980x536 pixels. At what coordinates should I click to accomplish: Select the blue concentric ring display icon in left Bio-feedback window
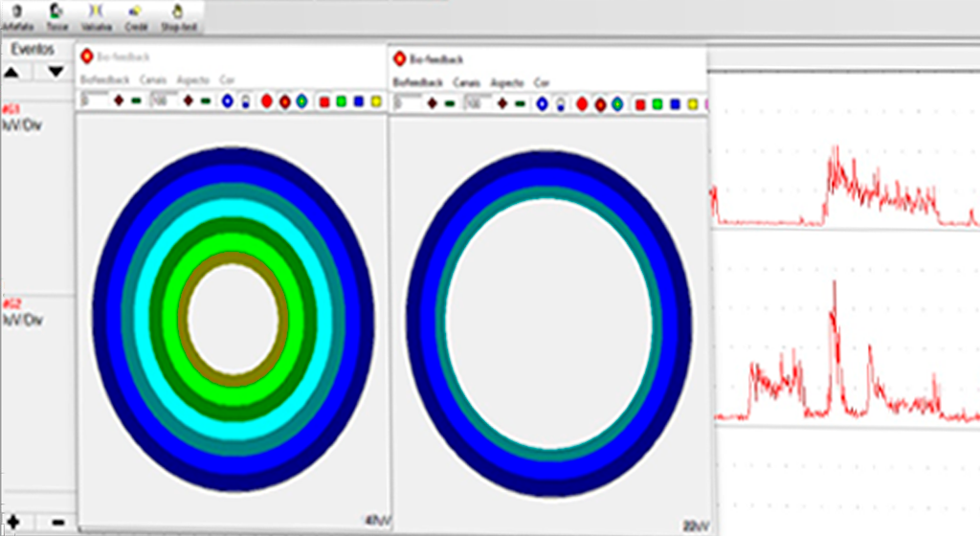pyautogui.click(x=228, y=100)
